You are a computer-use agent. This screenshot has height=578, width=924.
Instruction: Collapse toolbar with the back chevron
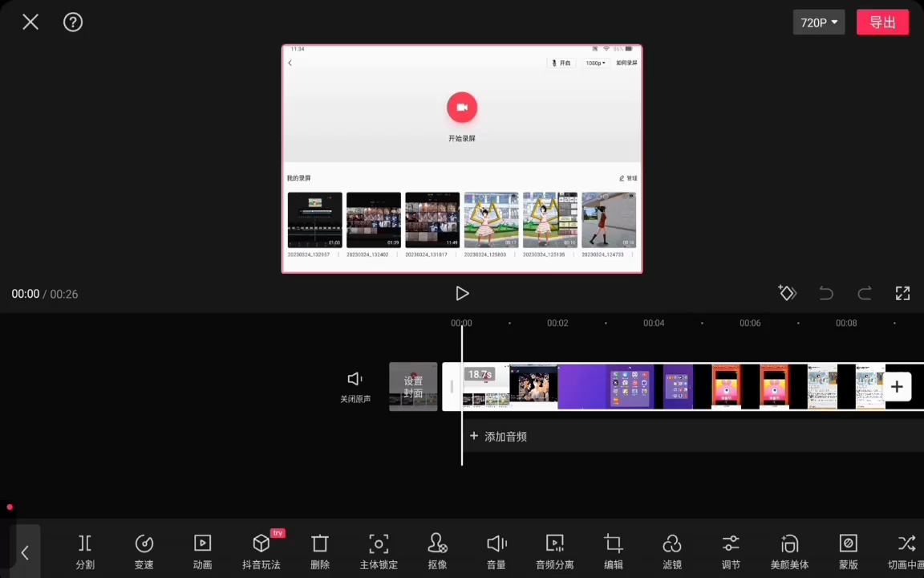[x=25, y=552]
